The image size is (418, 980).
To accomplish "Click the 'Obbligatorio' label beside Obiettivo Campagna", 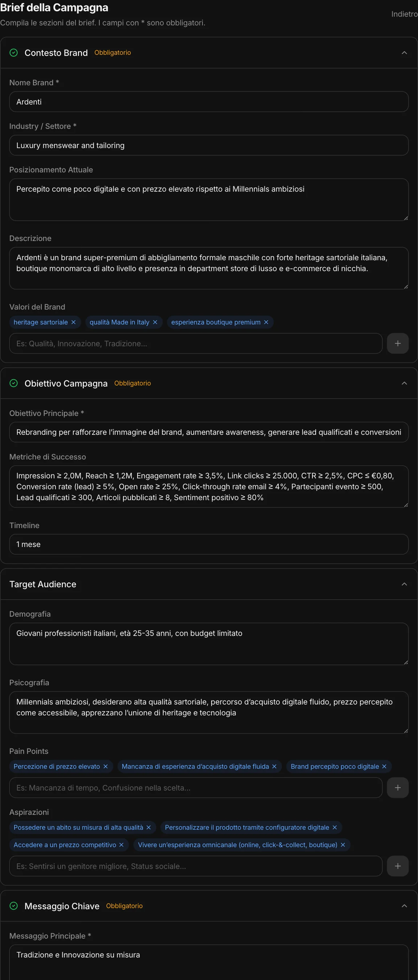I will coord(132,383).
